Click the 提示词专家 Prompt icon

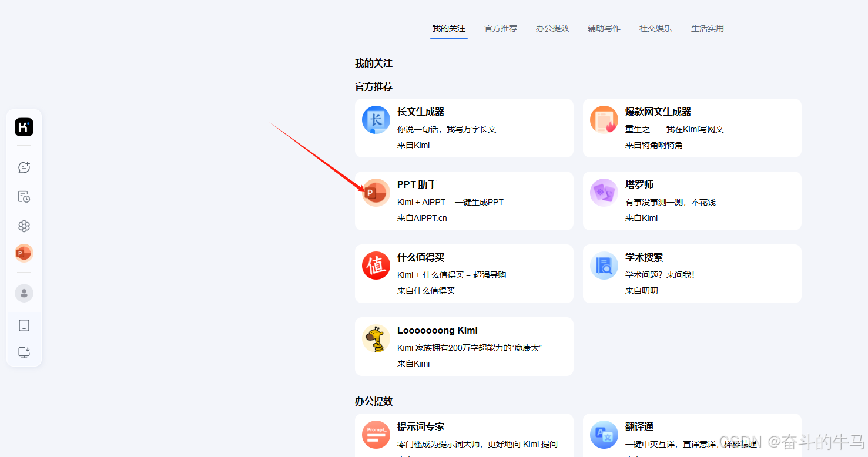point(376,435)
